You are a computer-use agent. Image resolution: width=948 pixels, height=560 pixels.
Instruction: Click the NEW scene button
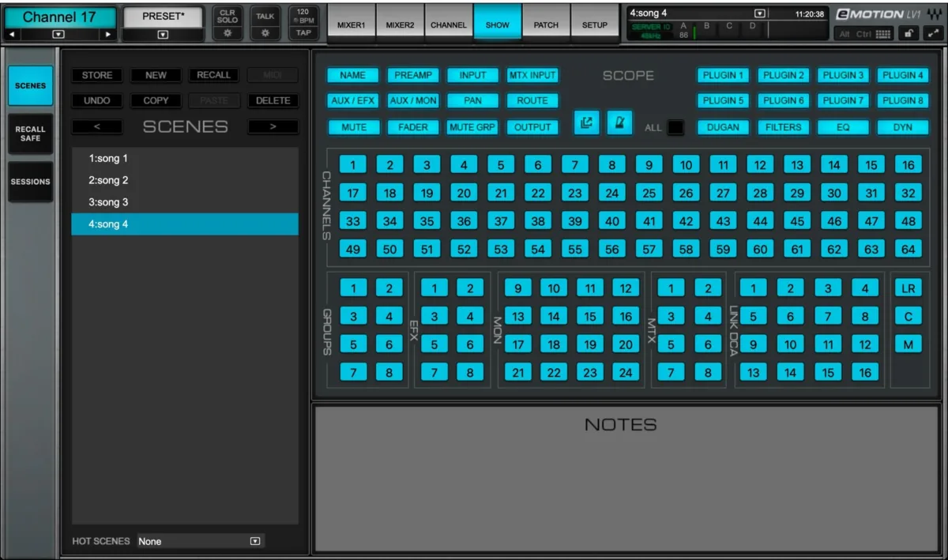pos(156,75)
